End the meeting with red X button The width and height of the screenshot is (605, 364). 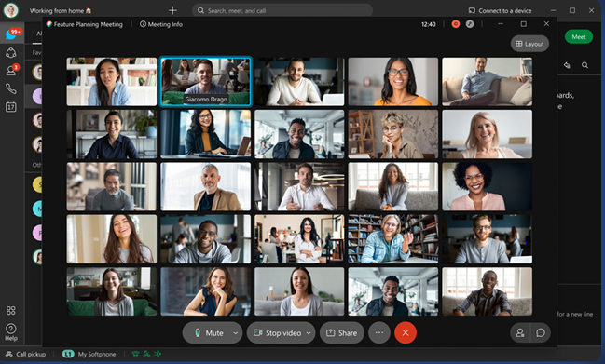click(x=406, y=332)
